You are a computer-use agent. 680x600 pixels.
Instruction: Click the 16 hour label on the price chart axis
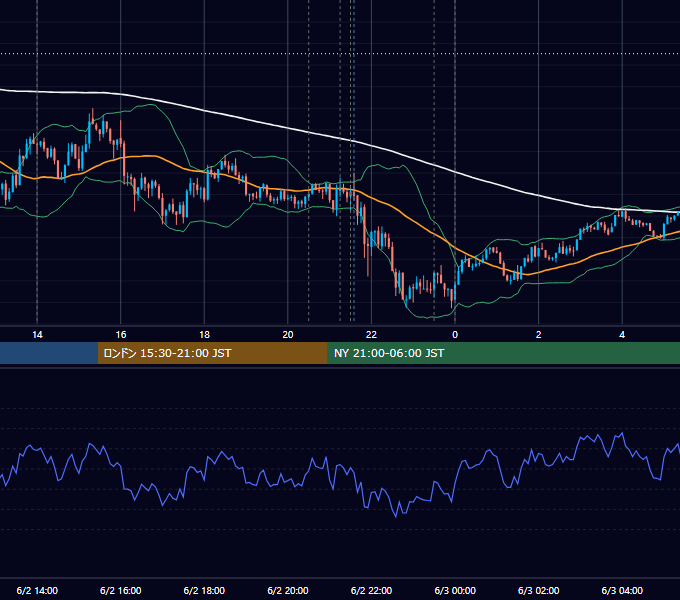(x=121, y=335)
